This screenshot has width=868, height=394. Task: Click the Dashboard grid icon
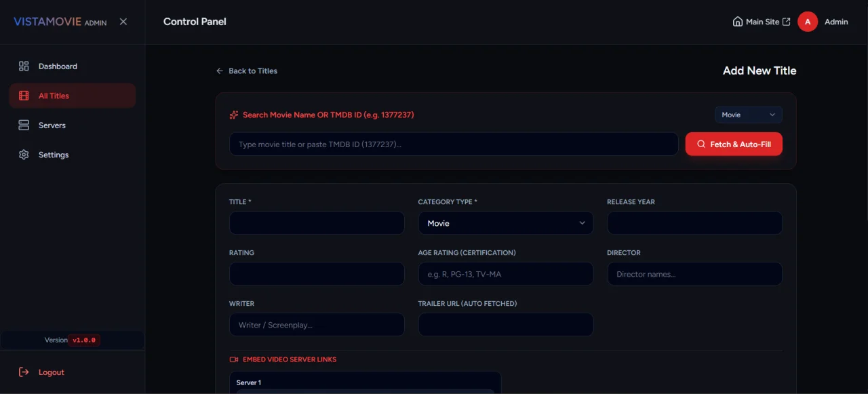click(x=24, y=66)
